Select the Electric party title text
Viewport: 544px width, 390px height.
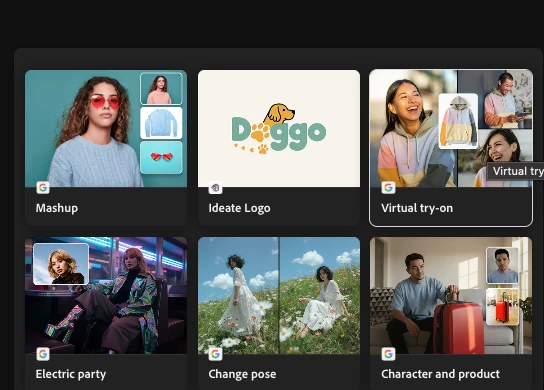[x=71, y=374]
